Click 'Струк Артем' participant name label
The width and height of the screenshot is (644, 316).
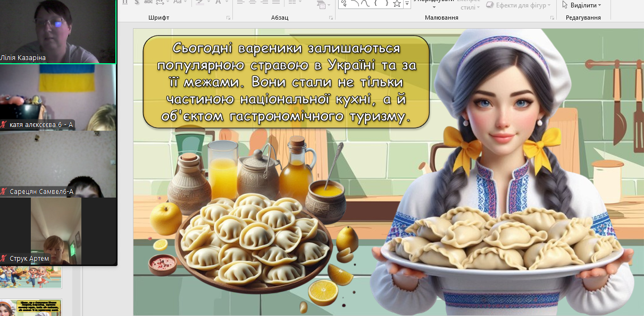[x=29, y=259]
